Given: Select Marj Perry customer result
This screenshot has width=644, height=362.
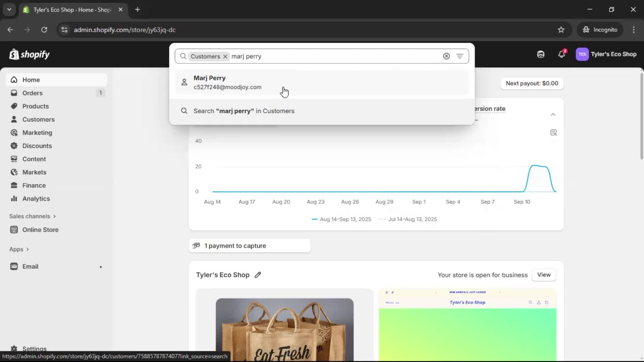Looking at the screenshot, I should pyautogui.click(x=322, y=82).
